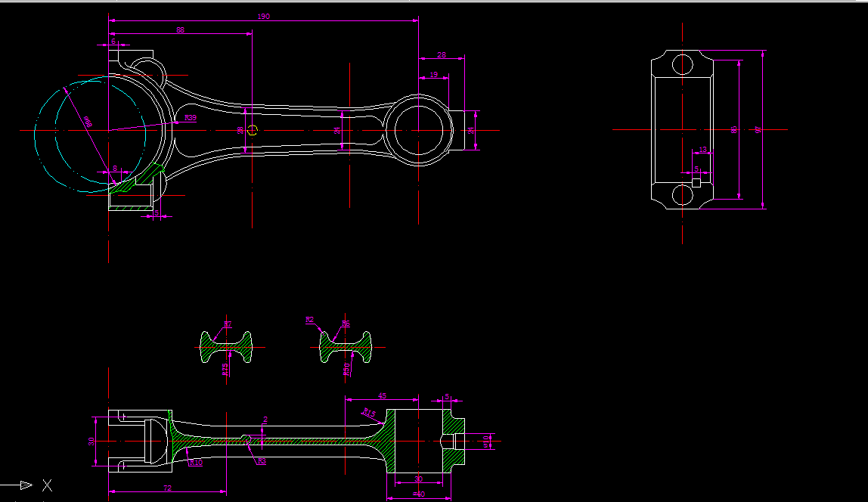Click the R3 radius label
Screen dimensions: 868x502
pyautogui.click(x=262, y=461)
